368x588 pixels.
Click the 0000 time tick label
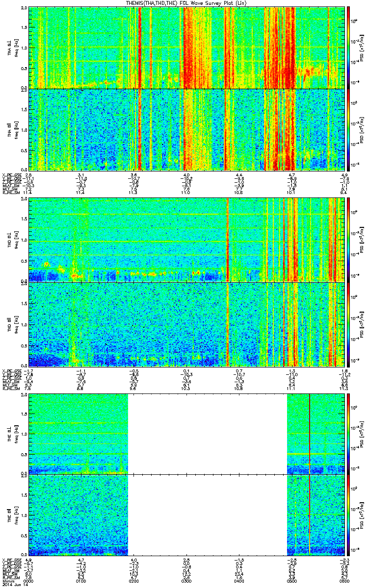point(29,581)
